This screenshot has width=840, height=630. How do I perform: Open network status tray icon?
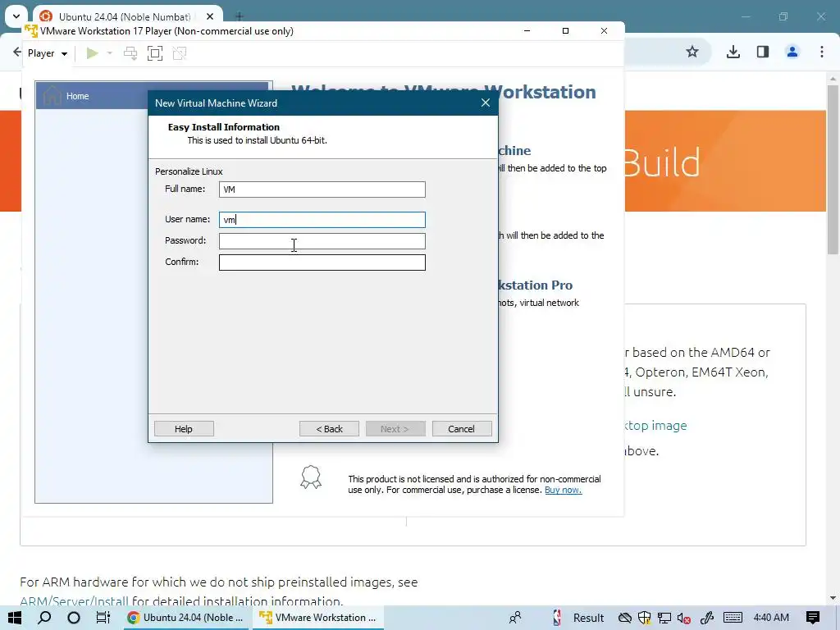664,618
